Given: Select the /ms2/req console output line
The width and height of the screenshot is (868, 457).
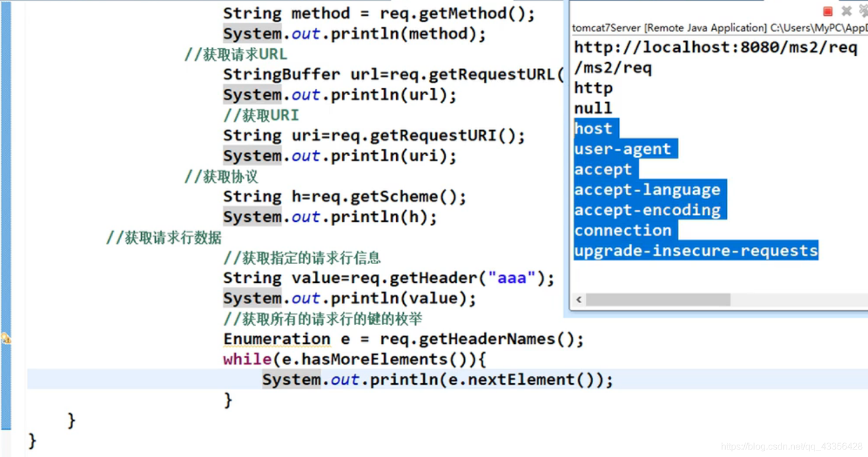Looking at the screenshot, I should tap(613, 68).
